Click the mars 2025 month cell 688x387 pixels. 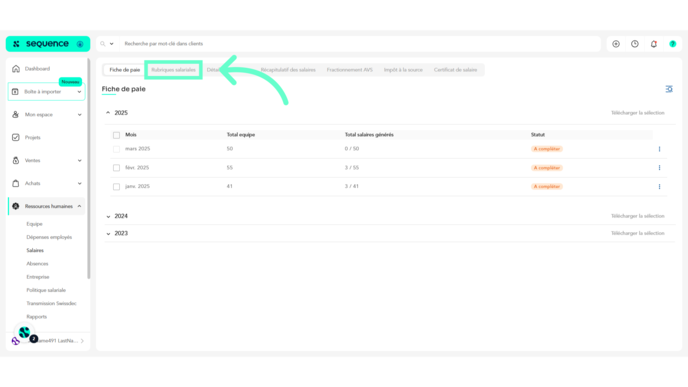click(x=137, y=149)
